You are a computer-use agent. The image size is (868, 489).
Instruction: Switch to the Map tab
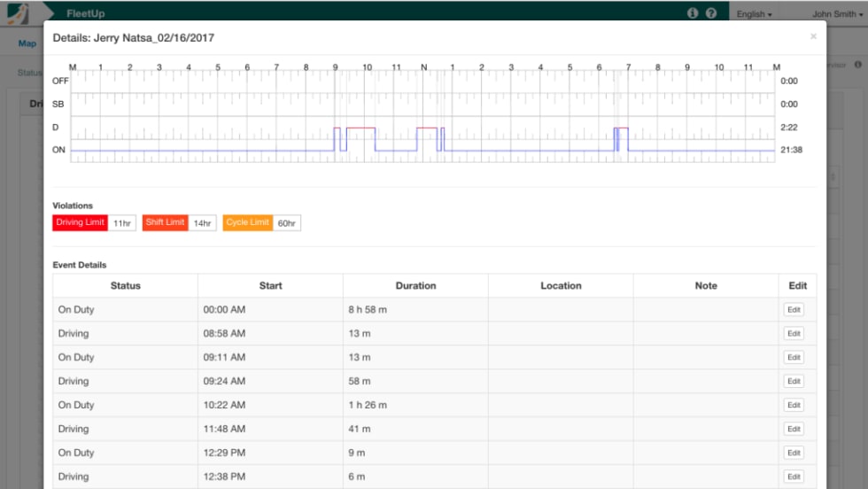coord(27,43)
